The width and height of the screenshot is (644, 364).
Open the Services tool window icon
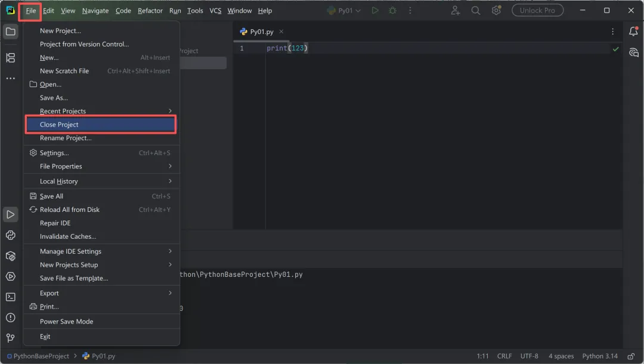[11, 276]
